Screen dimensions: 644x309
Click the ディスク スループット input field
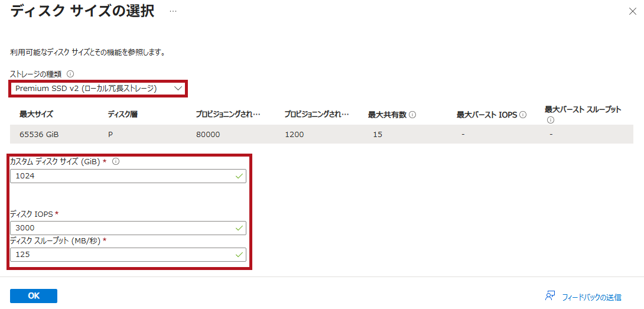(x=121, y=254)
